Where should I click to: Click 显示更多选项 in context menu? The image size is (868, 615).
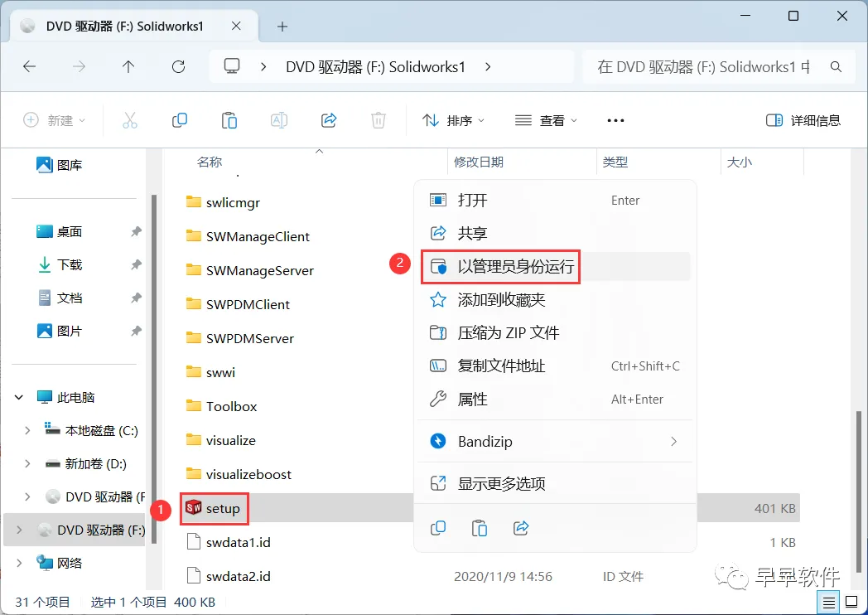tap(555, 484)
